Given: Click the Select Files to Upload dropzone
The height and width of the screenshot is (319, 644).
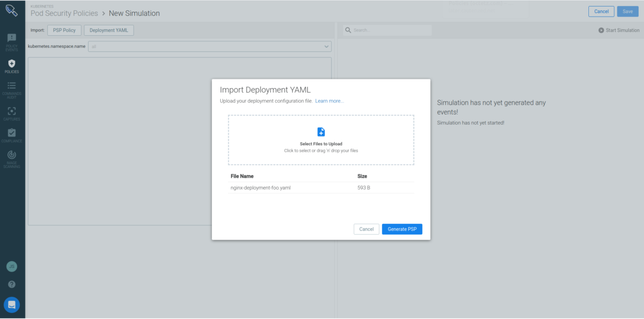Looking at the screenshot, I should click(x=321, y=140).
